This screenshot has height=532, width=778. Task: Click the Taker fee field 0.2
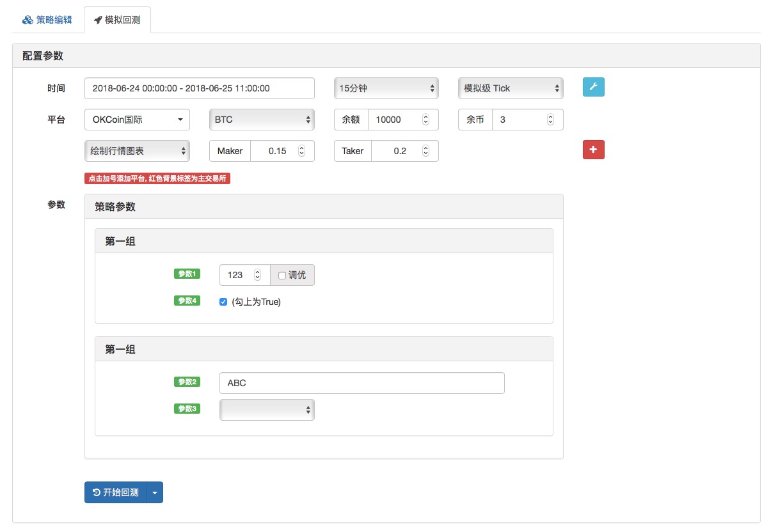[405, 151]
